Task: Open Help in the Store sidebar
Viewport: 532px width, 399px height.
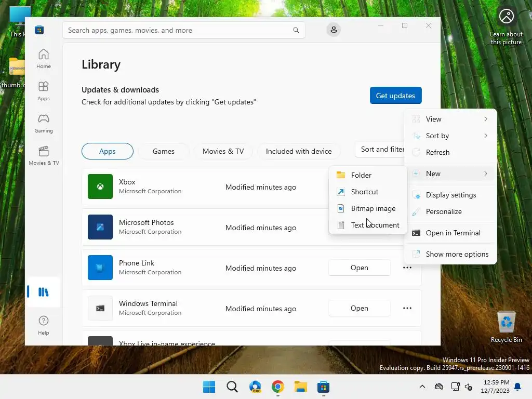Action: [x=44, y=325]
